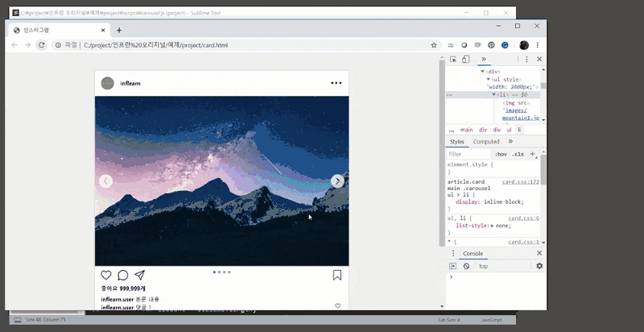Open DevTools customize three-dot menu
The width and height of the screenshot is (644, 332).
[x=526, y=59]
